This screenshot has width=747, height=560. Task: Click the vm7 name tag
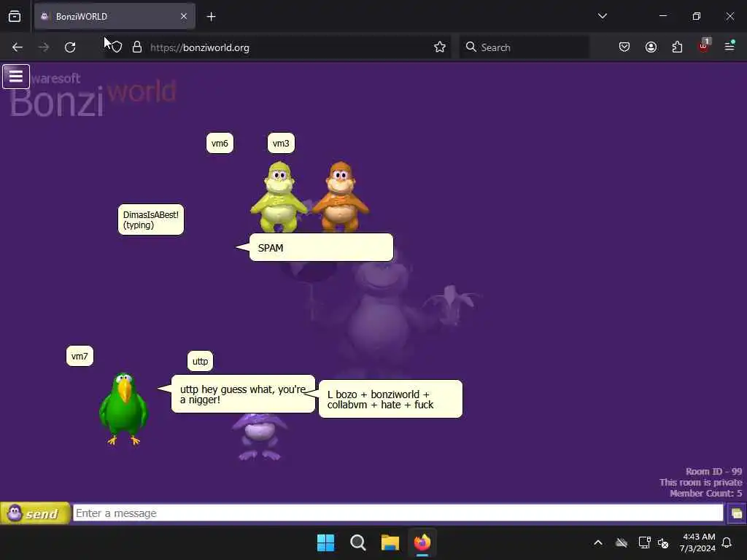(80, 356)
